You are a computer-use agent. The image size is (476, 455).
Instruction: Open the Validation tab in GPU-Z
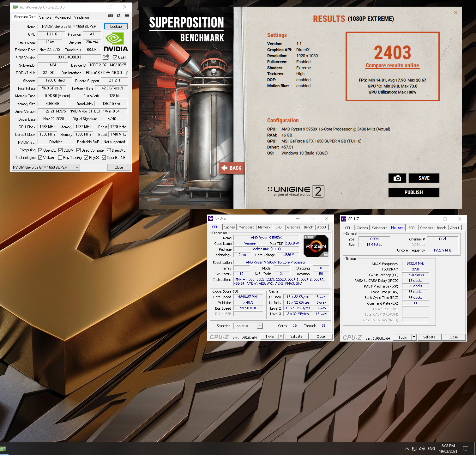coord(81,17)
